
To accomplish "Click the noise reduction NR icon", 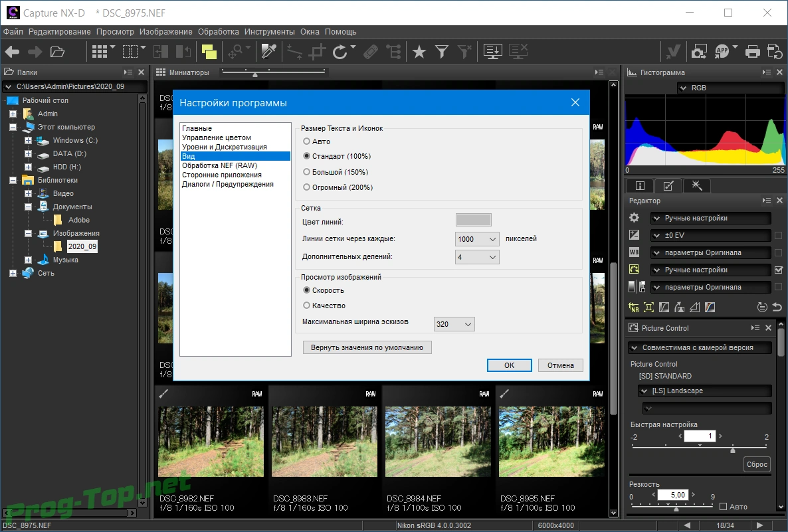I will click(634, 308).
